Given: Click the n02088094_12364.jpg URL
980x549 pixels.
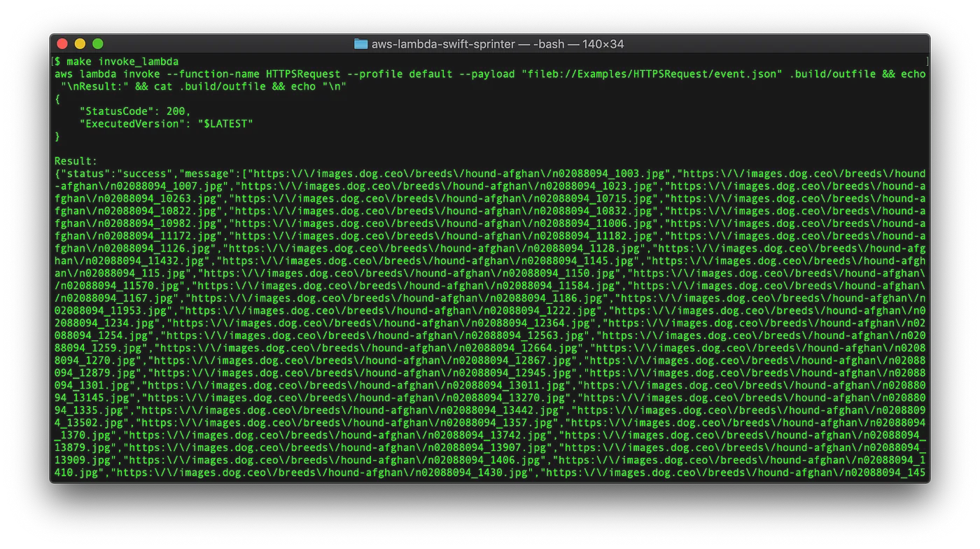Looking at the screenshot, I should [x=381, y=324].
